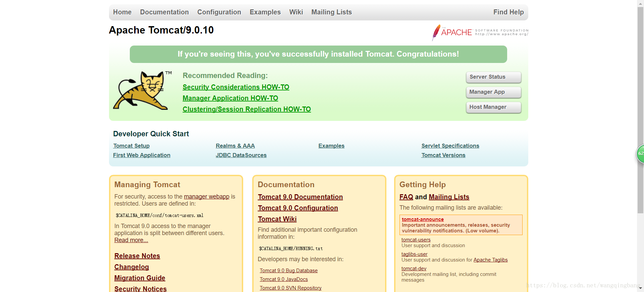Image resolution: width=644 pixels, height=292 pixels.
Task: Open the Tomcat Setup quick start link
Action: [131, 146]
